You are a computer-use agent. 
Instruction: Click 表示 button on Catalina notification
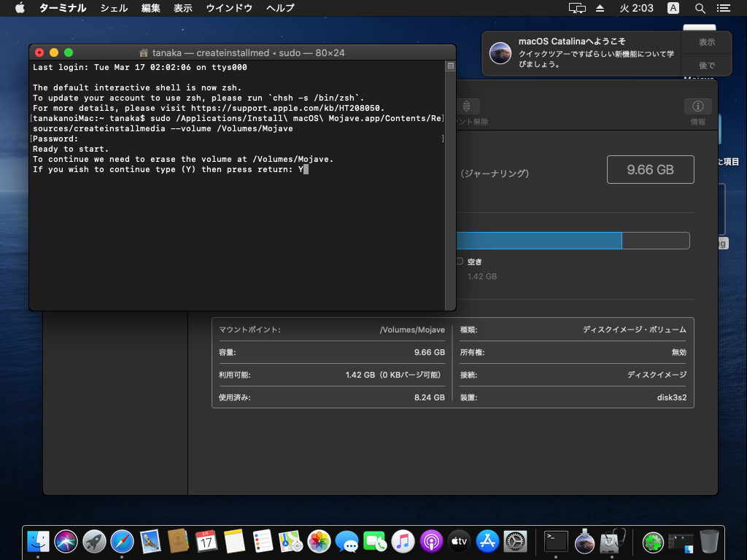click(706, 42)
